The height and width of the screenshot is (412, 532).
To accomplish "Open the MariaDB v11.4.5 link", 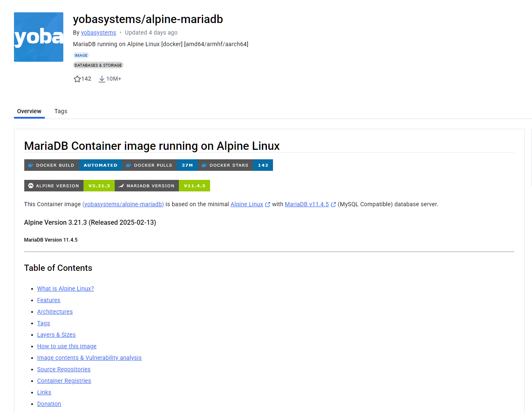I will coord(307,204).
